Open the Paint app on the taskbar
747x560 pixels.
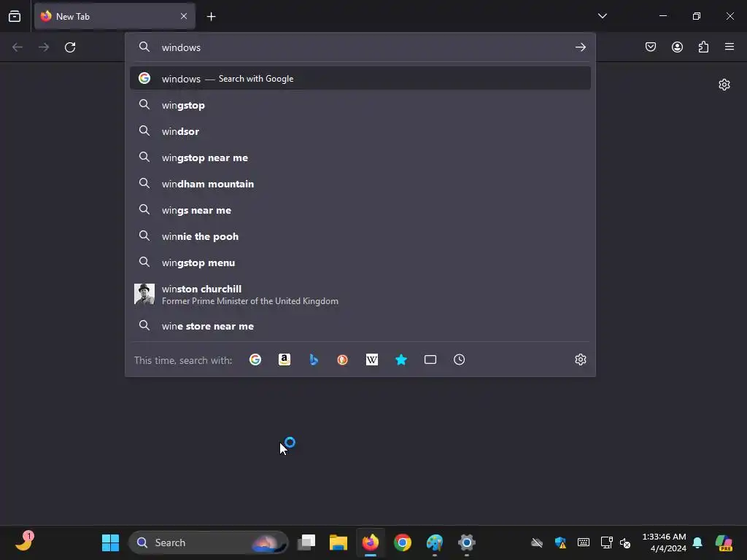[435, 542]
